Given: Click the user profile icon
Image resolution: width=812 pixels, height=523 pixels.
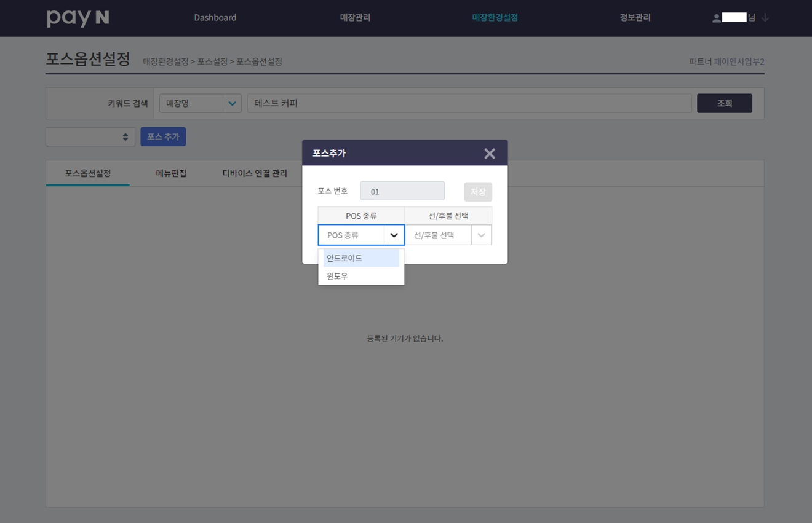Looking at the screenshot, I should click(x=716, y=18).
